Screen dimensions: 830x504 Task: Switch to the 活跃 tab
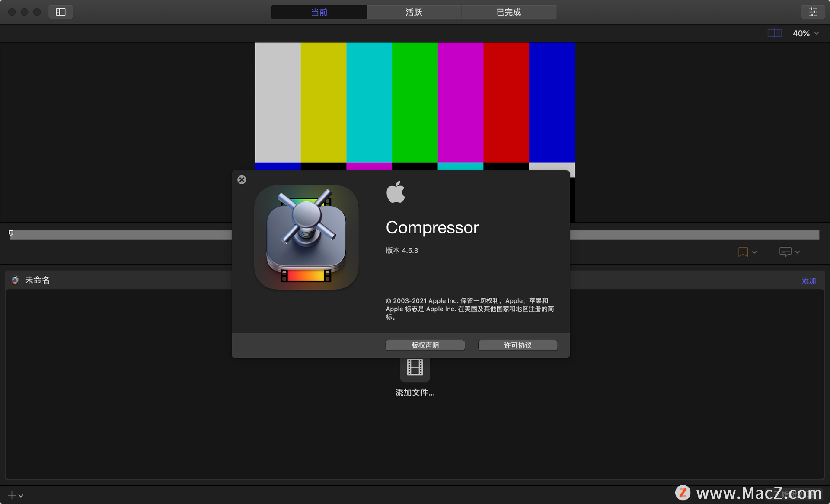[414, 12]
